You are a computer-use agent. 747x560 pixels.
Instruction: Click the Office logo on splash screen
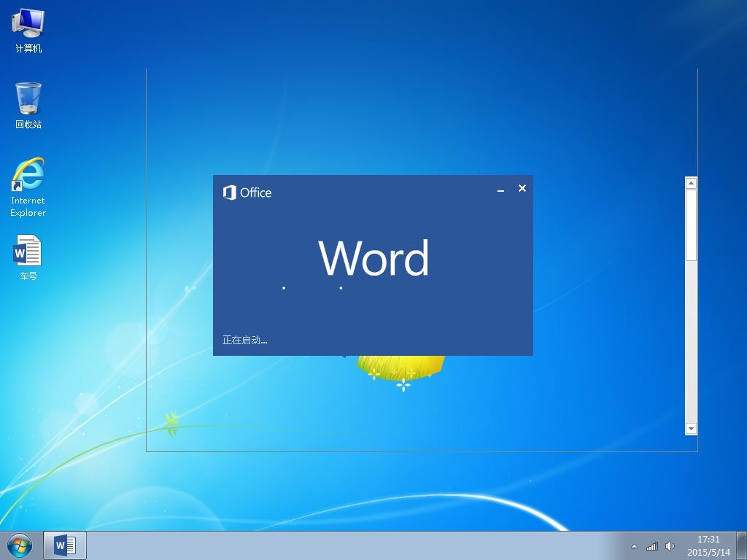[x=247, y=192]
